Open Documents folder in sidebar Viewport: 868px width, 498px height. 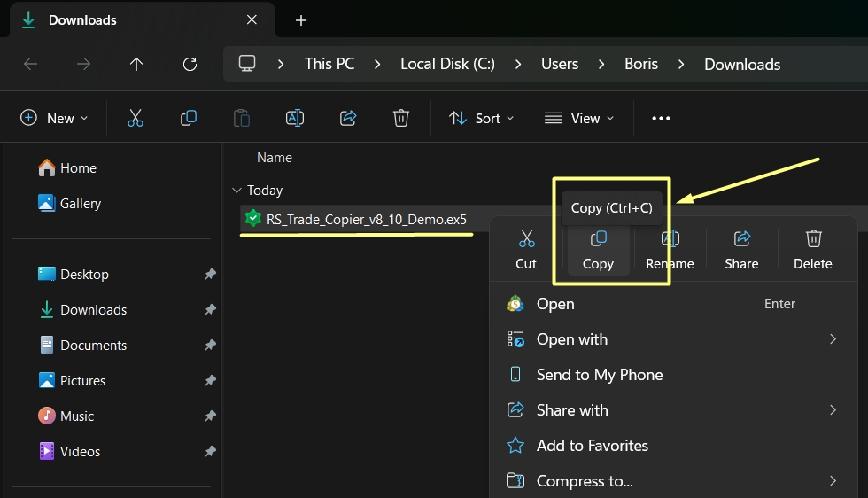[93, 346]
